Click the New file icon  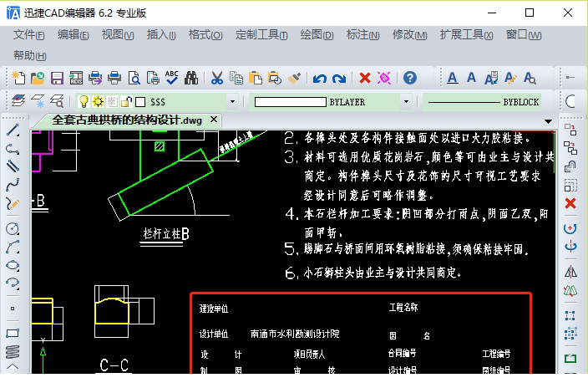click(x=18, y=78)
